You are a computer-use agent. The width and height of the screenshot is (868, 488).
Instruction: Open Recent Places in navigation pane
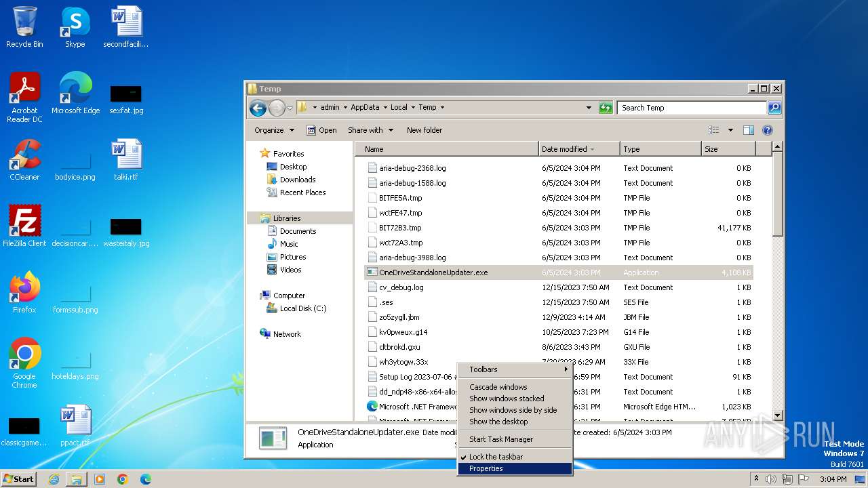pos(302,192)
